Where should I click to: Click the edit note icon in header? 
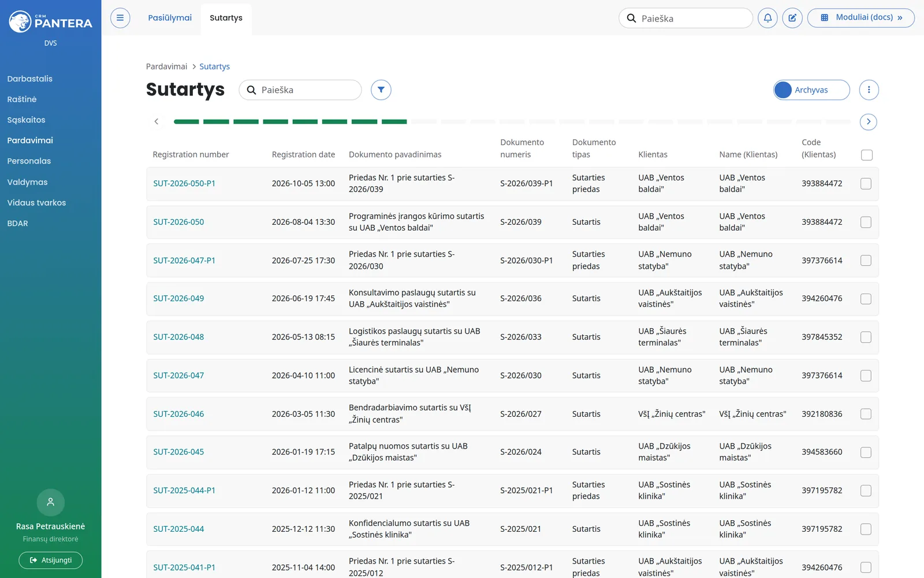792,18
